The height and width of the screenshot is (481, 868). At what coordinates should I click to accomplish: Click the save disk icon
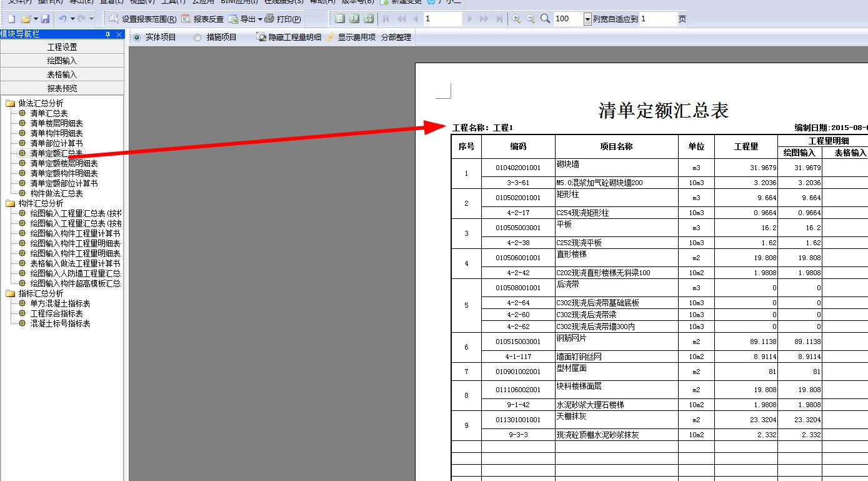tap(45, 19)
